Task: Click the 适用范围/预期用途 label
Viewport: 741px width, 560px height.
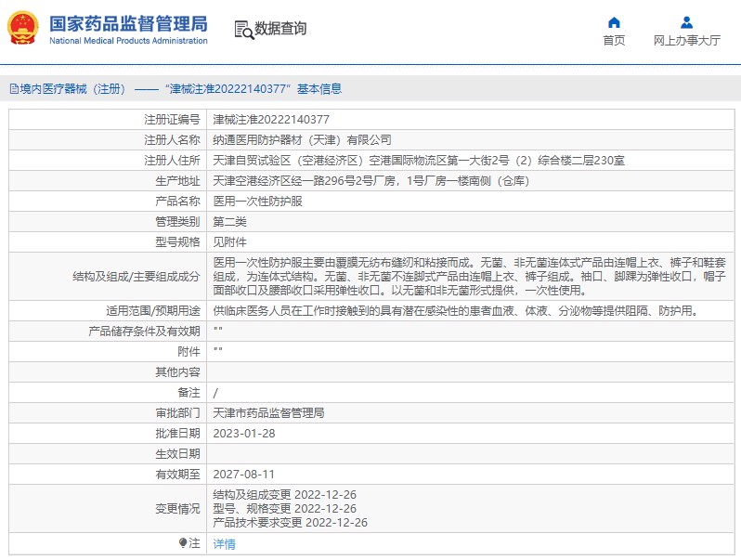Action: pos(153,310)
